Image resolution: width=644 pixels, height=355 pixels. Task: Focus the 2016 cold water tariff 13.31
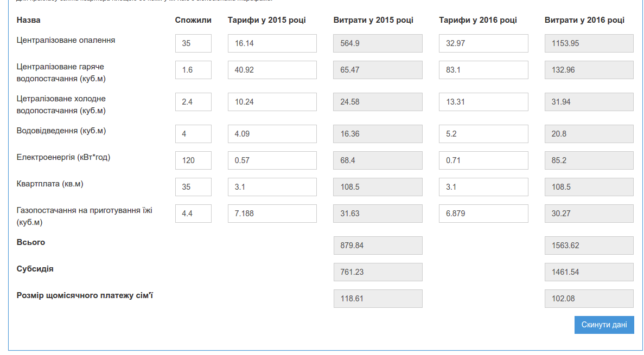[x=483, y=102]
